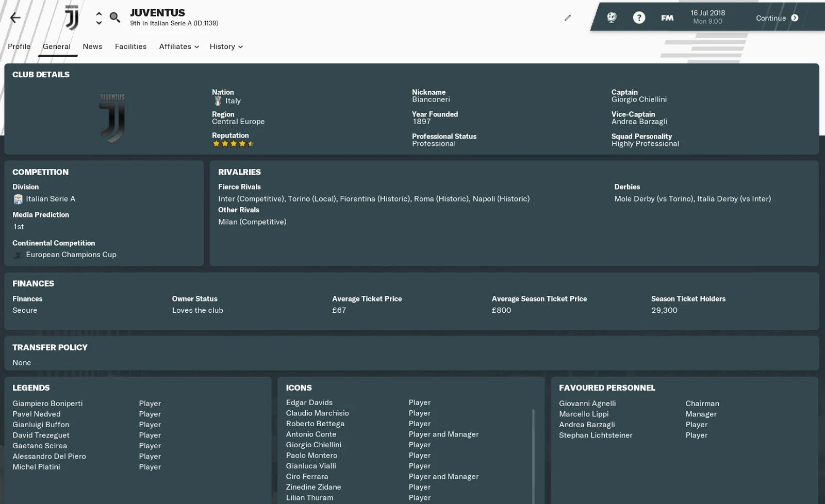This screenshot has height=504, width=825.
Task: Select icon Roberto Bettega
Action: (x=315, y=424)
